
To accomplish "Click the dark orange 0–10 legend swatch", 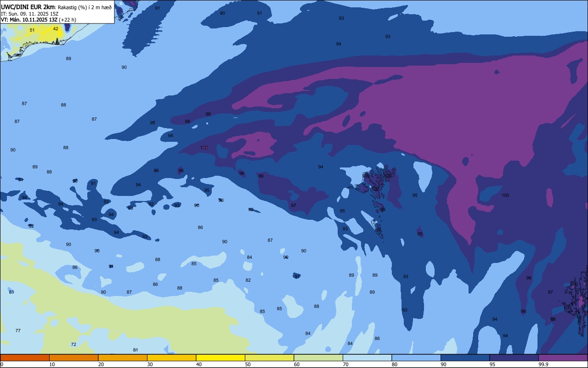I will pyautogui.click(x=25, y=357).
